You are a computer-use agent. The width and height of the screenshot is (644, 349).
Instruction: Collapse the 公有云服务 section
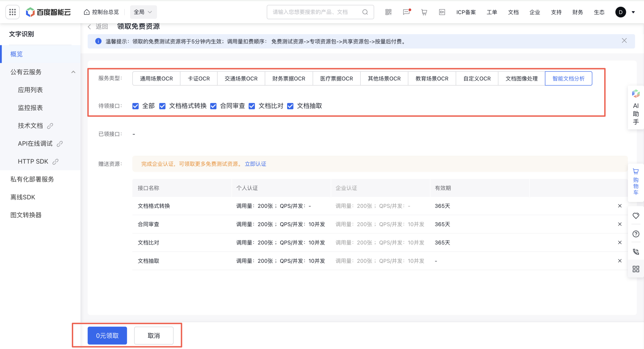pyautogui.click(x=73, y=72)
